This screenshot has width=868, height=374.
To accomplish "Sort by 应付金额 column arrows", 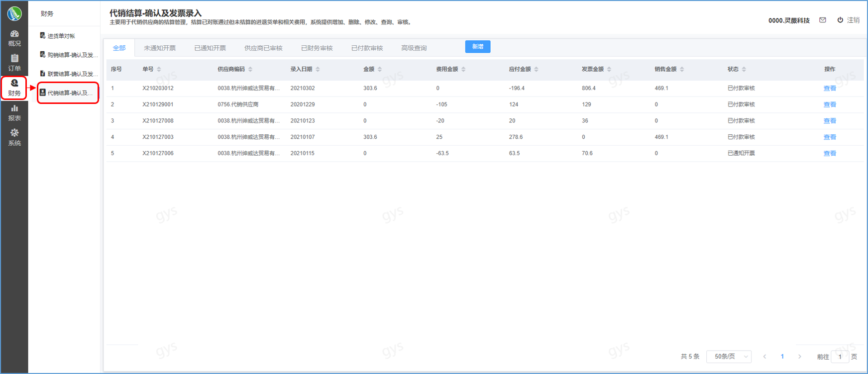I will coord(536,69).
